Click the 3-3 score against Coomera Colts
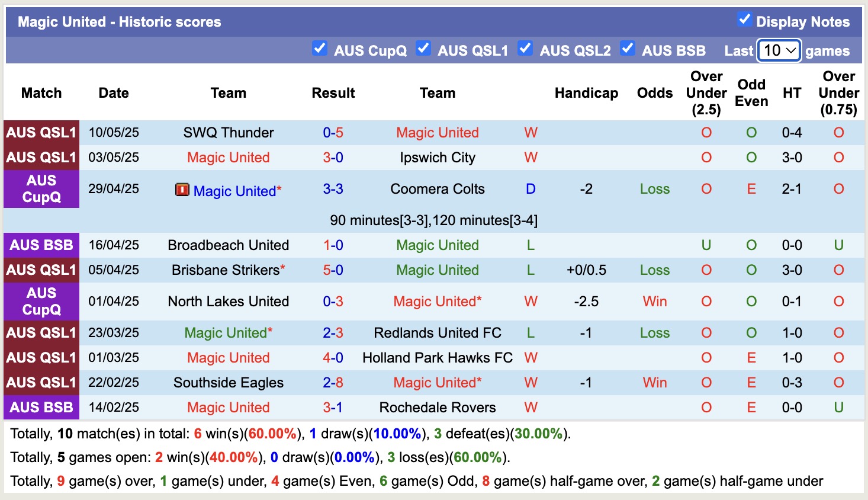 [x=333, y=189]
